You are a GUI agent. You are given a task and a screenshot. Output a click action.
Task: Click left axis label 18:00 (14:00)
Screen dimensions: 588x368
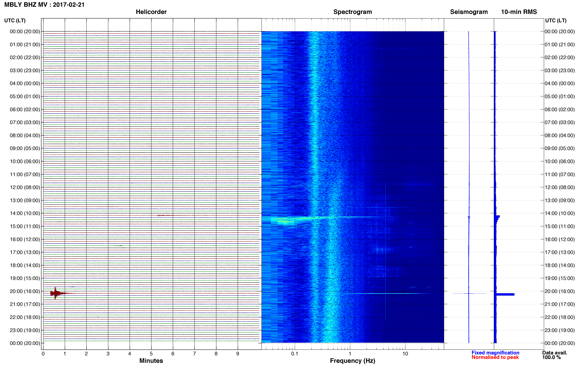tap(25, 265)
